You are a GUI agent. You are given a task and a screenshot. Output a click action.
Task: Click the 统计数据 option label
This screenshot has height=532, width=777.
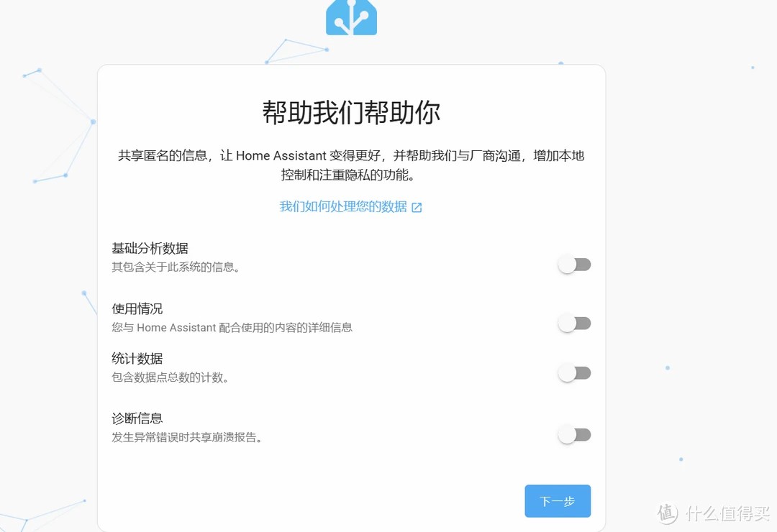tap(137, 359)
